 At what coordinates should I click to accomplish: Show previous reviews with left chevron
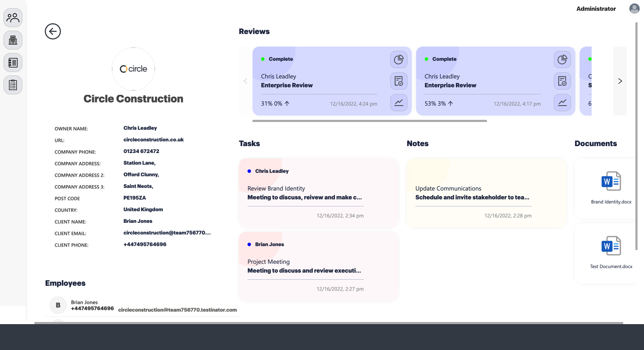click(x=245, y=81)
